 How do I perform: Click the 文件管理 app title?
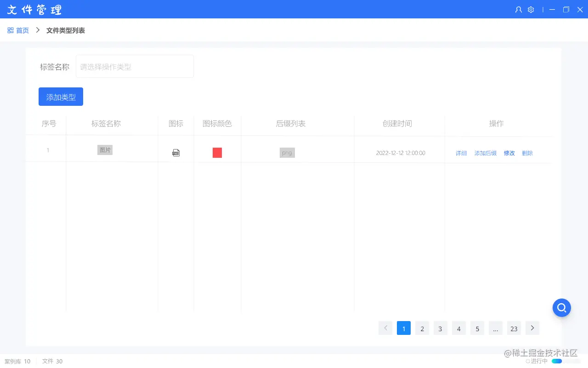[x=34, y=9]
